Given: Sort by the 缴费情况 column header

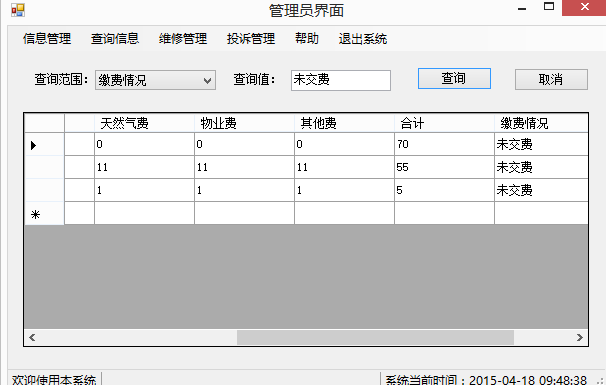Looking at the screenshot, I should coord(541,123).
